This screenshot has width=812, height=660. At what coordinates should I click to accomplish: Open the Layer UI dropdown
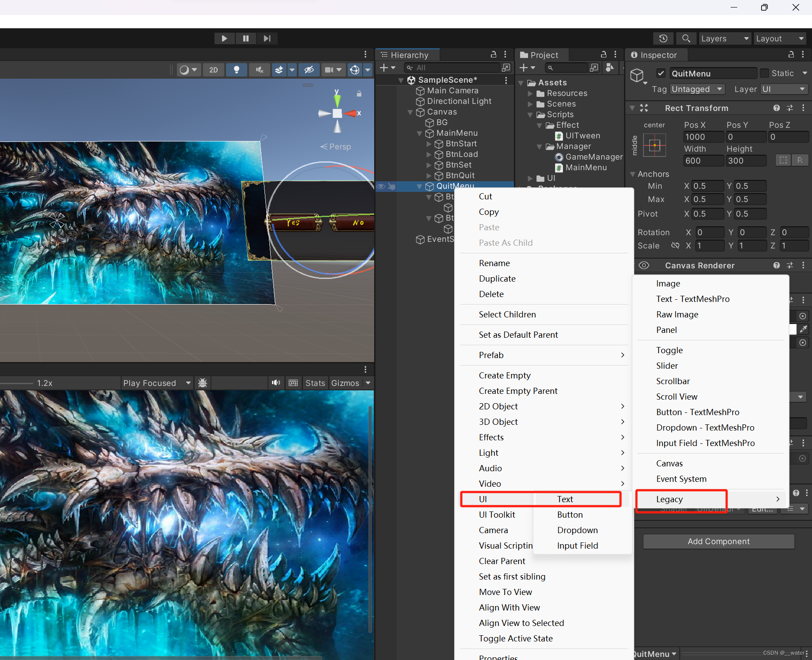tap(784, 89)
